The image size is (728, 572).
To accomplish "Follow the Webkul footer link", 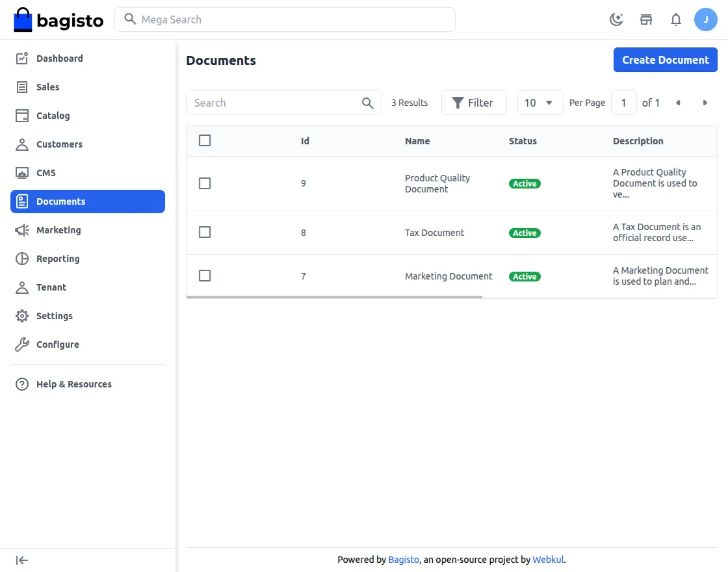I will [x=548, y=560].
